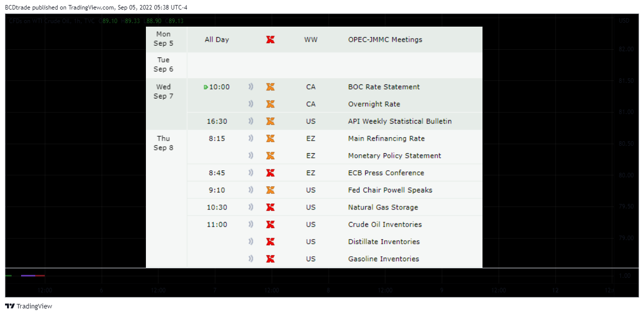Viewport: 644px width, 315px height.
Task: Open the BOC Rate Statement event
Action: pyautogui.click(x=384, y=87)
